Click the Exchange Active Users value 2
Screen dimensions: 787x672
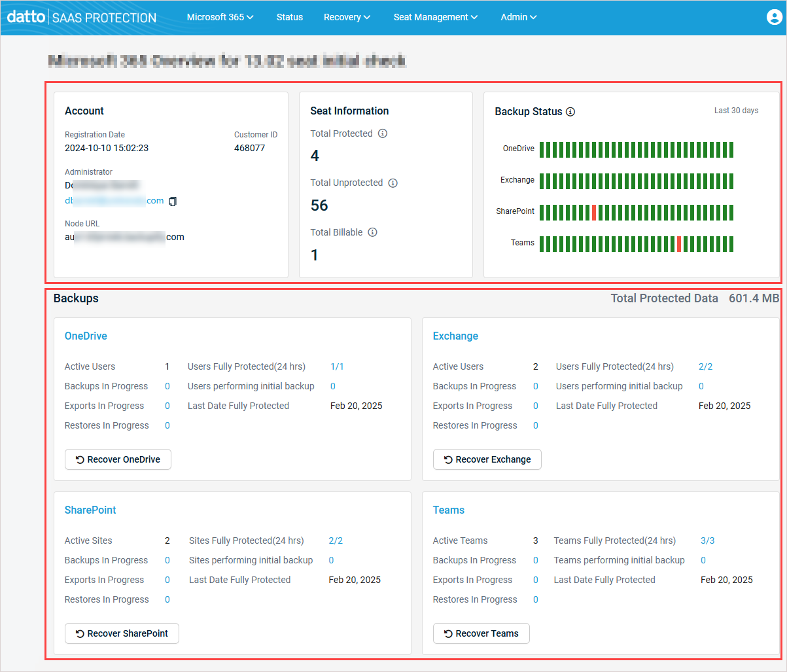(x=536, y=366)
